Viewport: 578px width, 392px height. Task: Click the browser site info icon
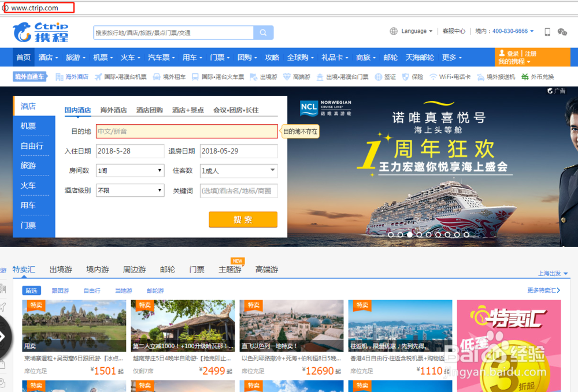(x=5, y=8)
